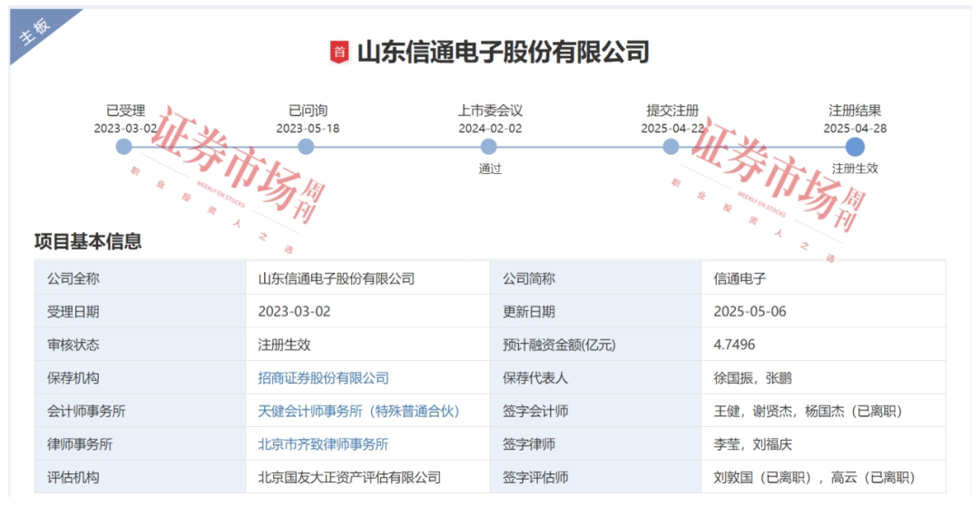Click the 上市委会议 stage label
Screen dimensions: 980x506
coord(490,111)
